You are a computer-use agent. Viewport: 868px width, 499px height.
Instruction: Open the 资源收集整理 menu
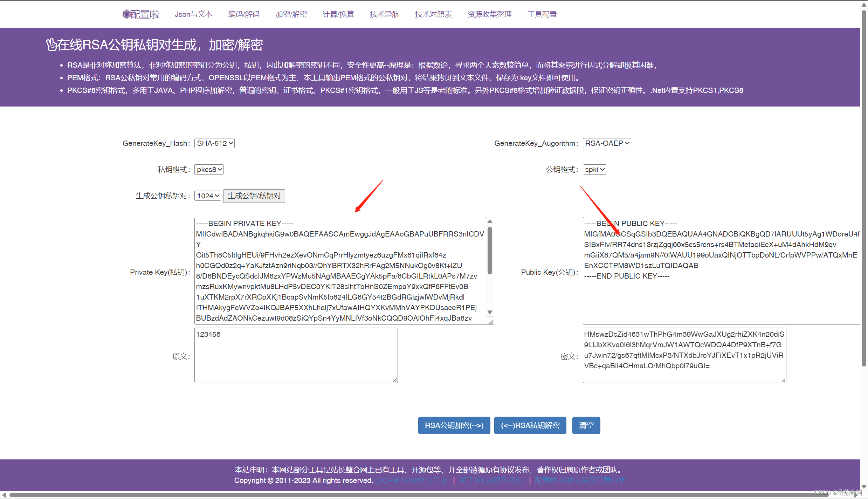[x=490, y=14]
